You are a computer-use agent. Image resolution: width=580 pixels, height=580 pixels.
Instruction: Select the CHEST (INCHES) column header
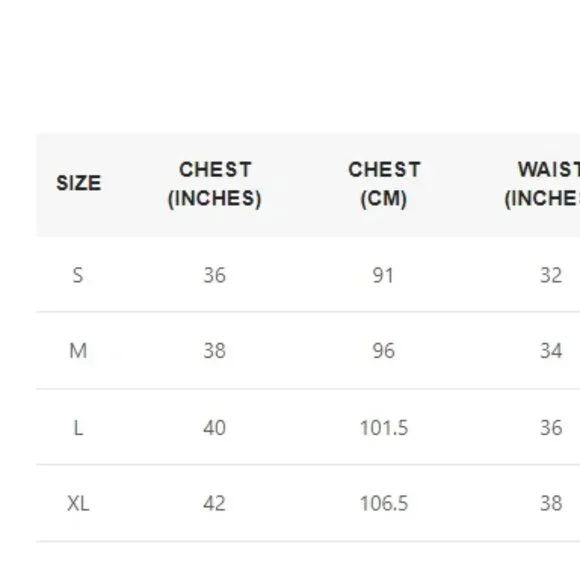pos(215,184)
